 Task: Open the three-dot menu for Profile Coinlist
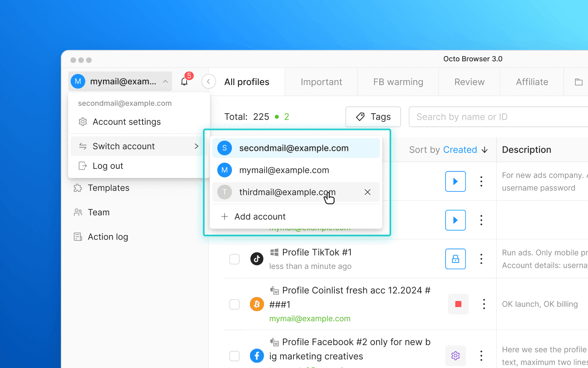point(484,304)
